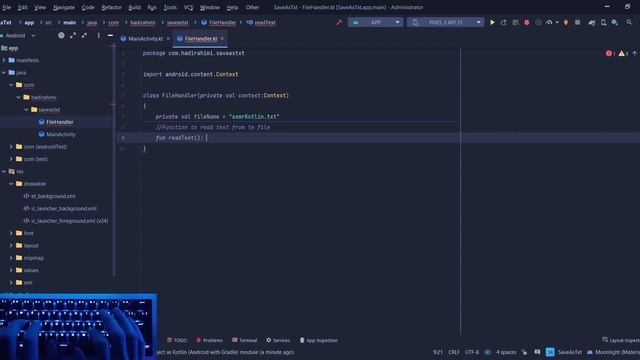Click the yellow warning triangle indicator
The width and height of the screenshot is (640, 360).
[x=623, y=53]
